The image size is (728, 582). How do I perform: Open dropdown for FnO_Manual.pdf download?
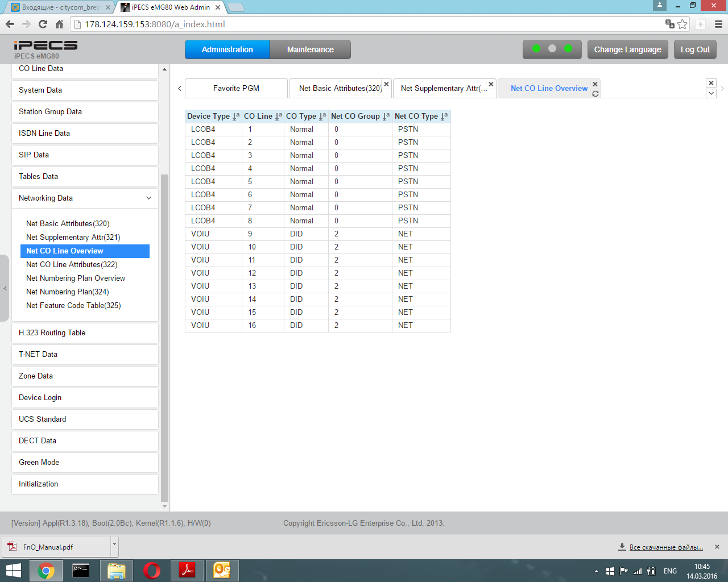coord(114,544)
